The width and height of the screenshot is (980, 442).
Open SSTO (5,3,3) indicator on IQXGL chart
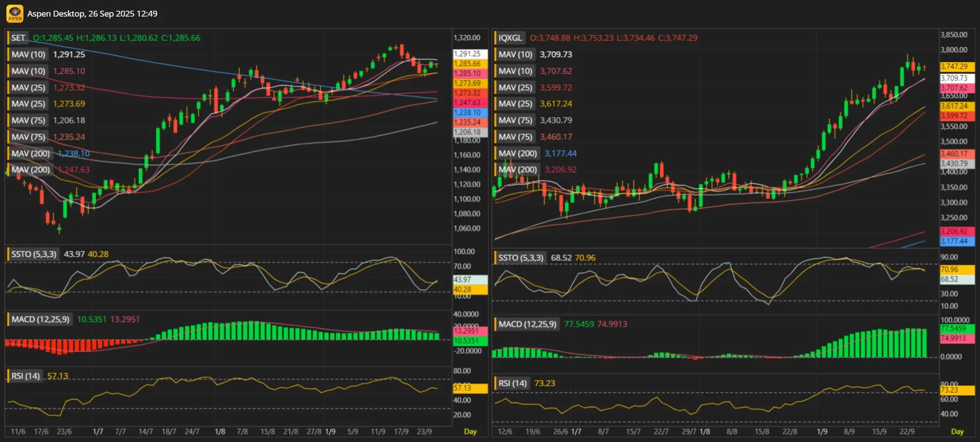(521, 258)
